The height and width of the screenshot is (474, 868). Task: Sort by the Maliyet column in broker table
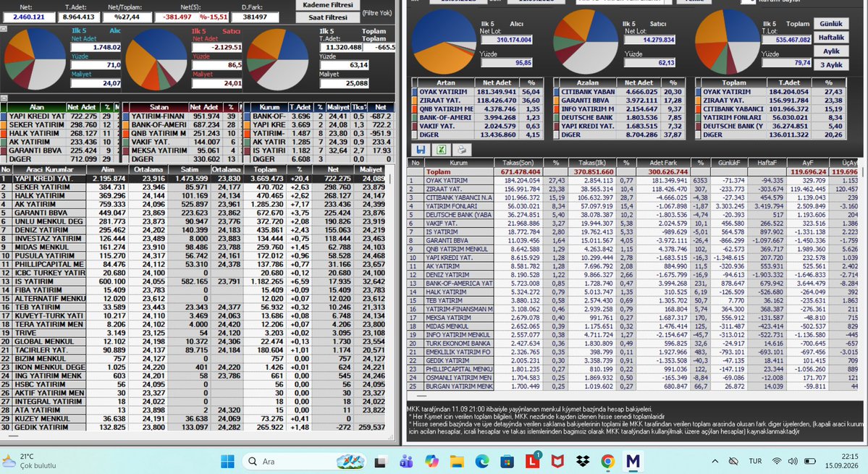tap(371, 170)
